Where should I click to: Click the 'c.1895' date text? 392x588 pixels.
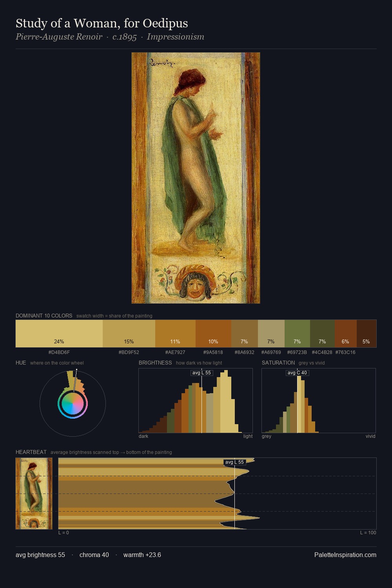coord(125,37)
